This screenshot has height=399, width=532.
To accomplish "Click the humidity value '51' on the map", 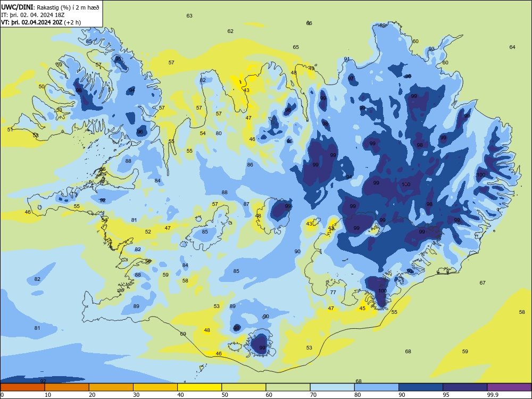I will 10,129.
